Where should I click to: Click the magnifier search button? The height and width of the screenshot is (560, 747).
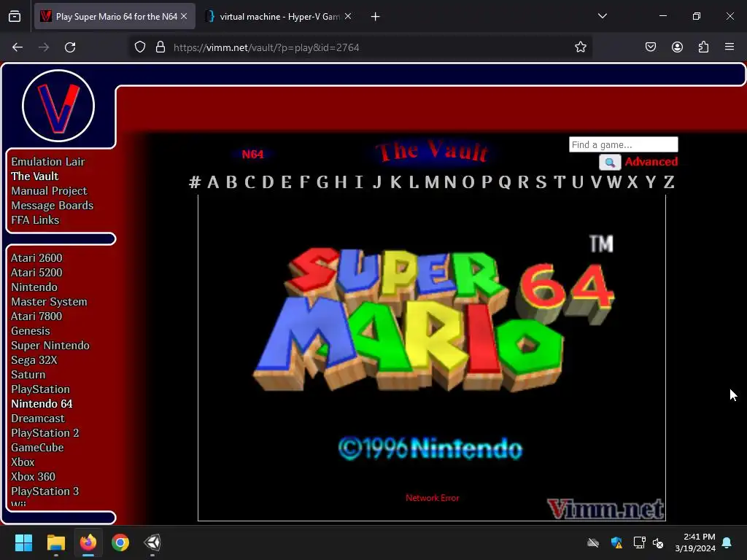click(x=609, y=163)
